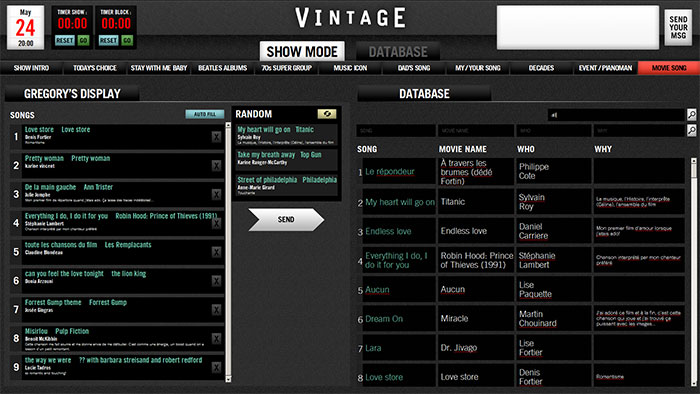Click the Auto Fill button
Image resolution: width=700 pixels, height=394 pixels.
(x=205, y=114)
